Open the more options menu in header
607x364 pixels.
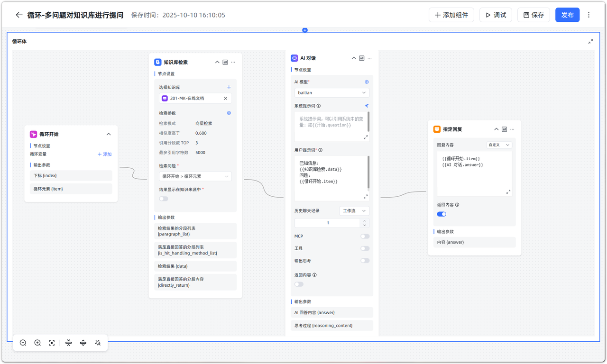(589, 15)
